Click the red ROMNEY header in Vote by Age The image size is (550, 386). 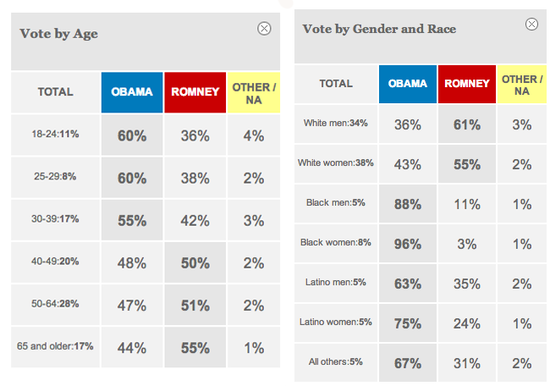pyautogui.click(x=195, y=92)
